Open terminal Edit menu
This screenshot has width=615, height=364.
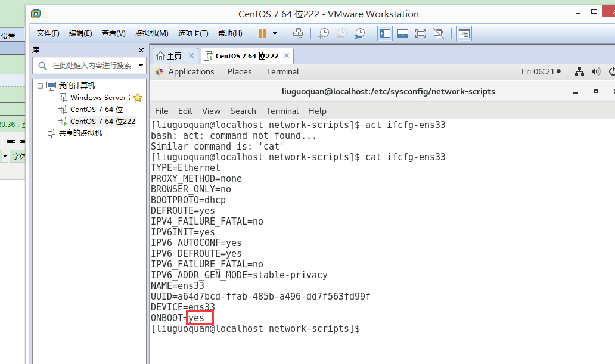tap(185, 111)
